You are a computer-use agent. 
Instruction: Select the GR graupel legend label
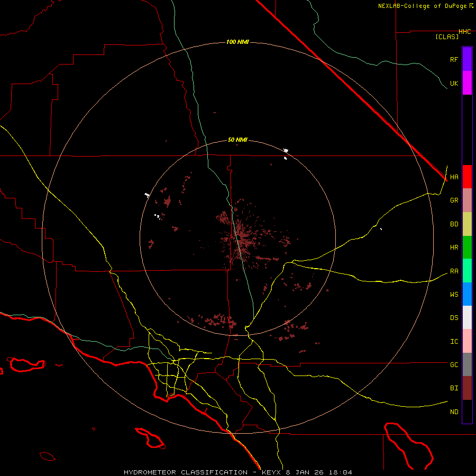[x=454, y=200]
